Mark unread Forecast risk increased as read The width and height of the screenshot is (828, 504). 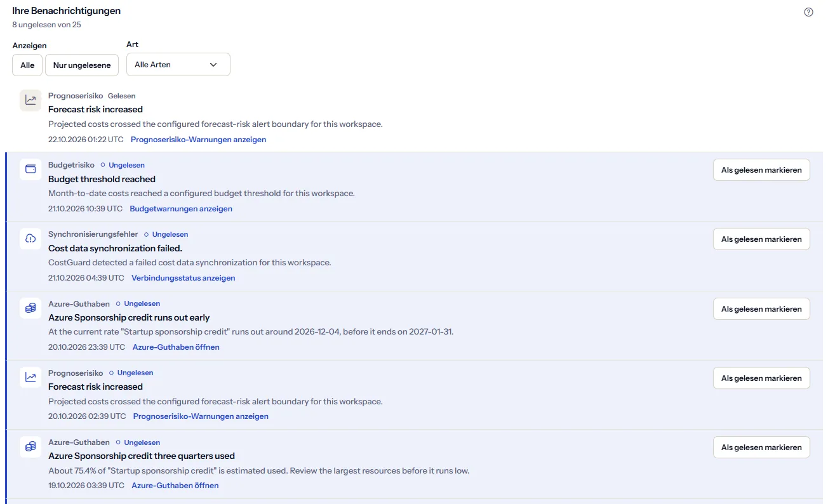[761, 378]
